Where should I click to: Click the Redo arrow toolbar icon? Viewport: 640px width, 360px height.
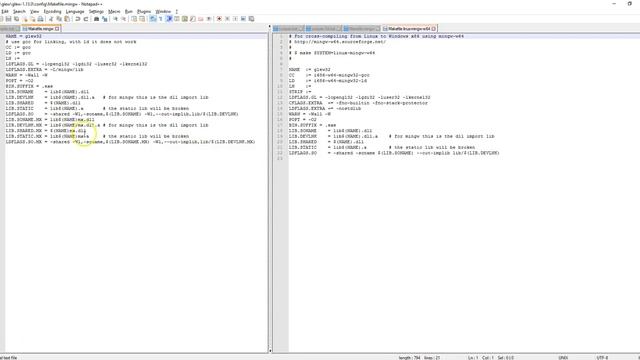pyautogui.click(x=85, y=19)
